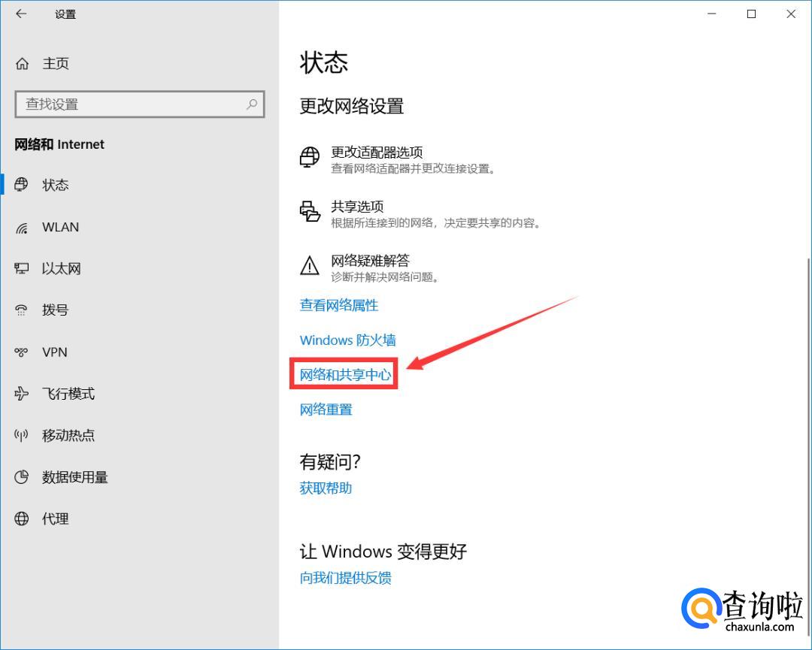Close the Settings window

791,14
